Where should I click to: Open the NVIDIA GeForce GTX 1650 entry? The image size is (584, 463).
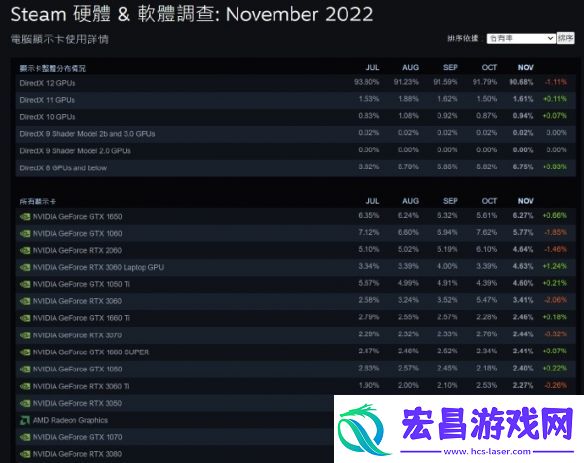77,217
